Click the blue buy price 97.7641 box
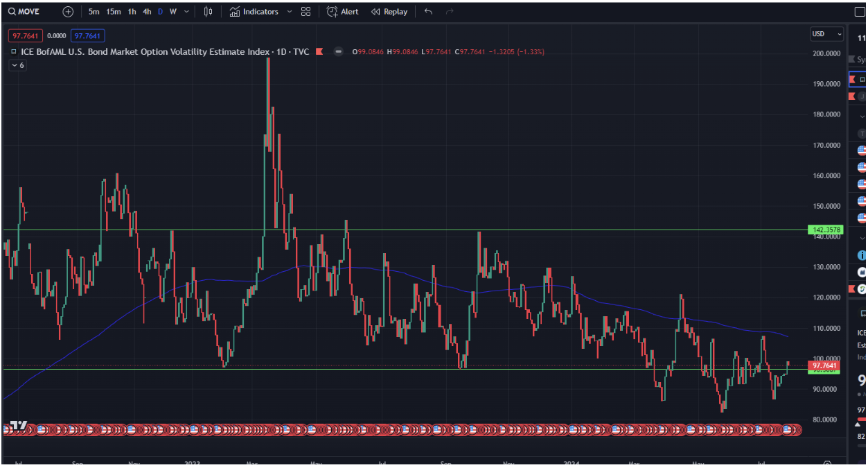This screenshot has width=868, height=466. (87, 36)
